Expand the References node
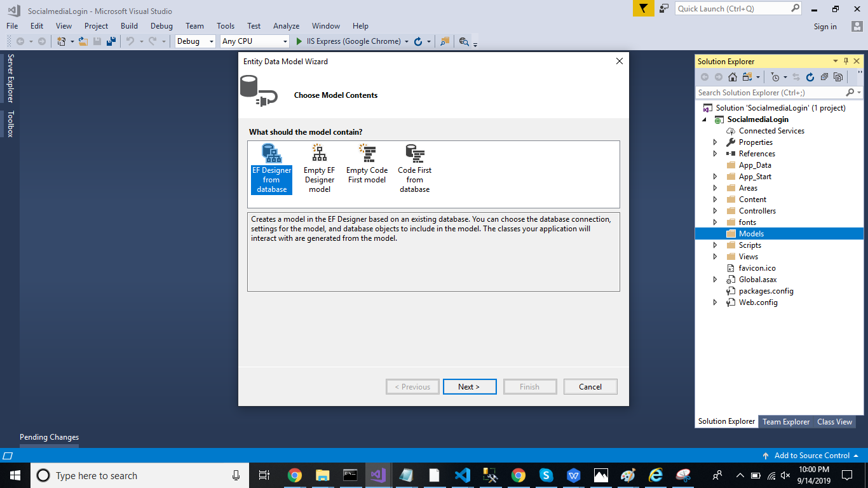 [x=715, y=154]
